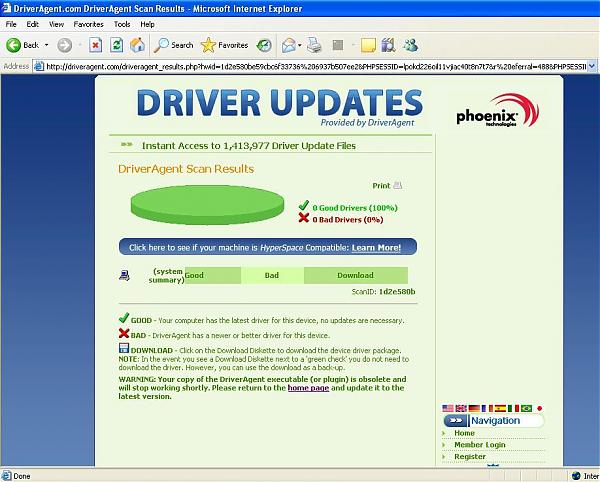Click the Good column header

tap(213, 275)
